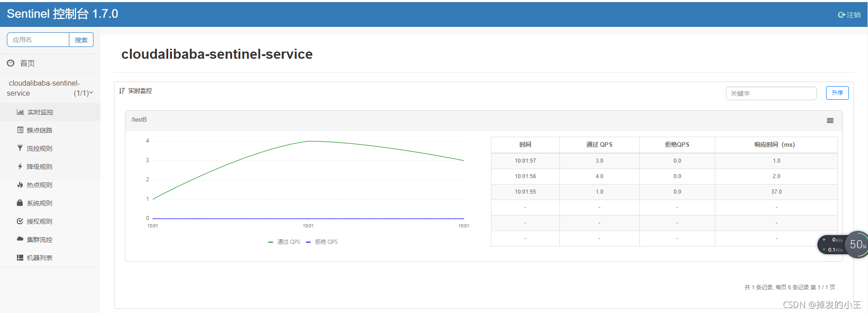The image size is (868, 313).
Task: Open 降级规则 in the sidebar
Action: [50, 167]
